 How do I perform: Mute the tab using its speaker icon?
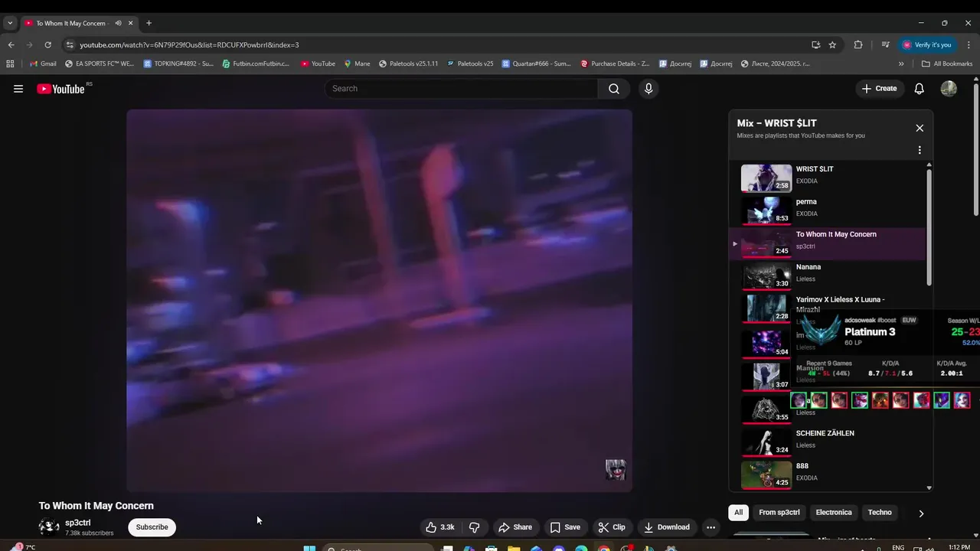point(118,23)
